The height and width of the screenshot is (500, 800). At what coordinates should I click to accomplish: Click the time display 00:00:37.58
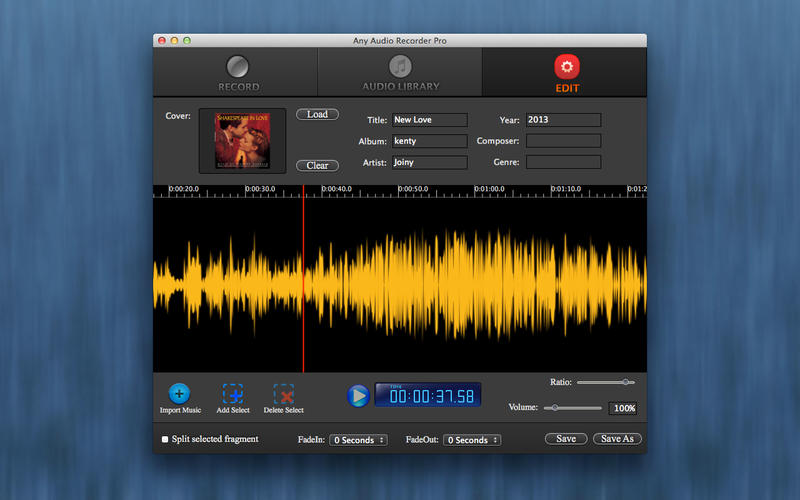pyautogui.click(x=428, y=395)
